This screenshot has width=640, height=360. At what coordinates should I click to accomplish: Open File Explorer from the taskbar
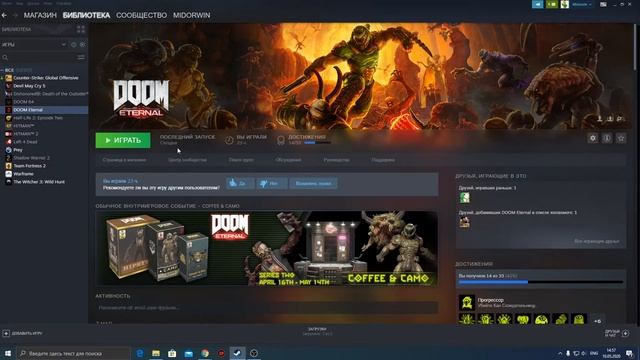click(156, 353)
